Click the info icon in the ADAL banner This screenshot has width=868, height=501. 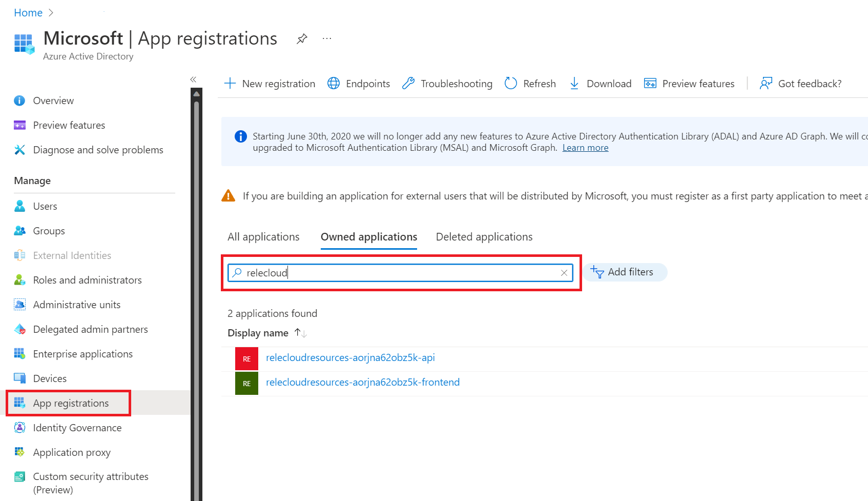click(x=240, y=136)
